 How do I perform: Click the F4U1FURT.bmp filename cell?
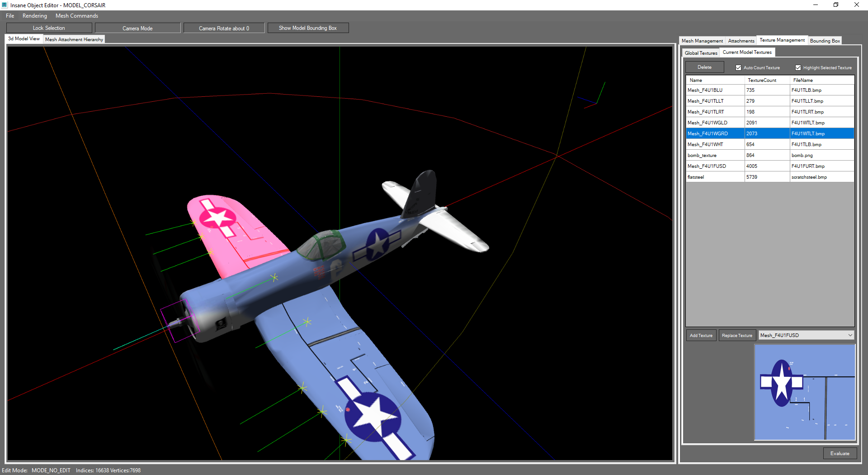point(822,166)
